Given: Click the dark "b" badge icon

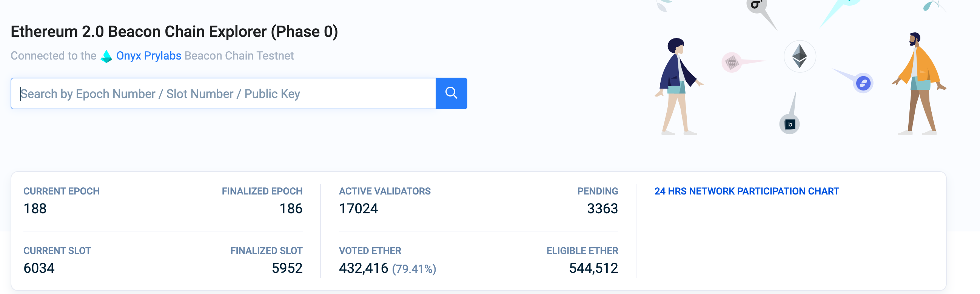Looking at the screenshot, I should pos(789,124).
